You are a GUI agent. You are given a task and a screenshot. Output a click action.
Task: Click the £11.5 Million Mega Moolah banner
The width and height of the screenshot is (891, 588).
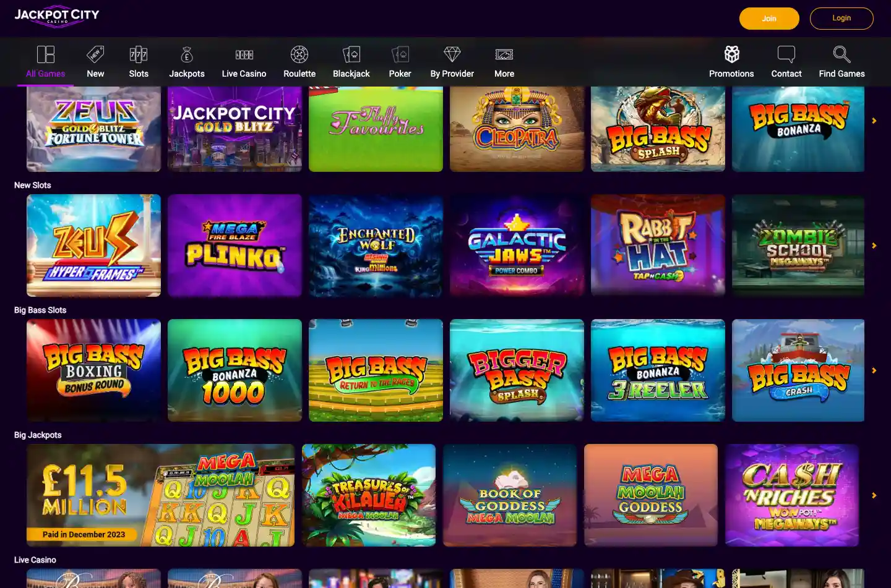click(x=160, y=495)
